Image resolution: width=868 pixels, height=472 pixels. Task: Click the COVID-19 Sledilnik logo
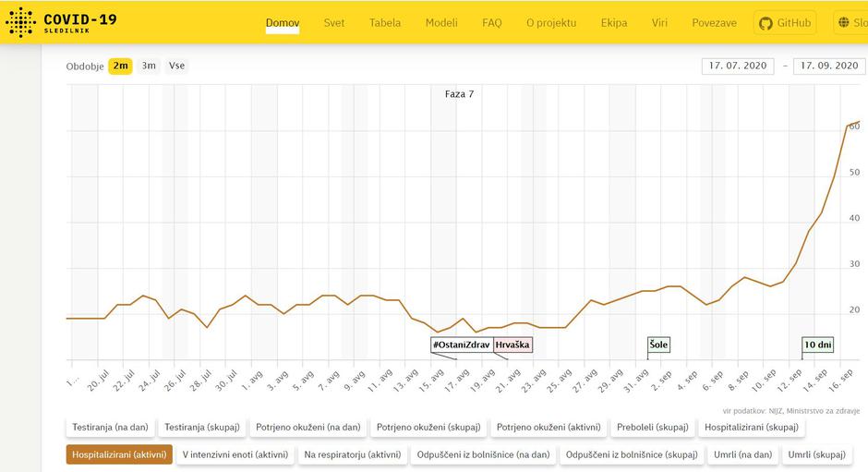(x=62, y=22)
